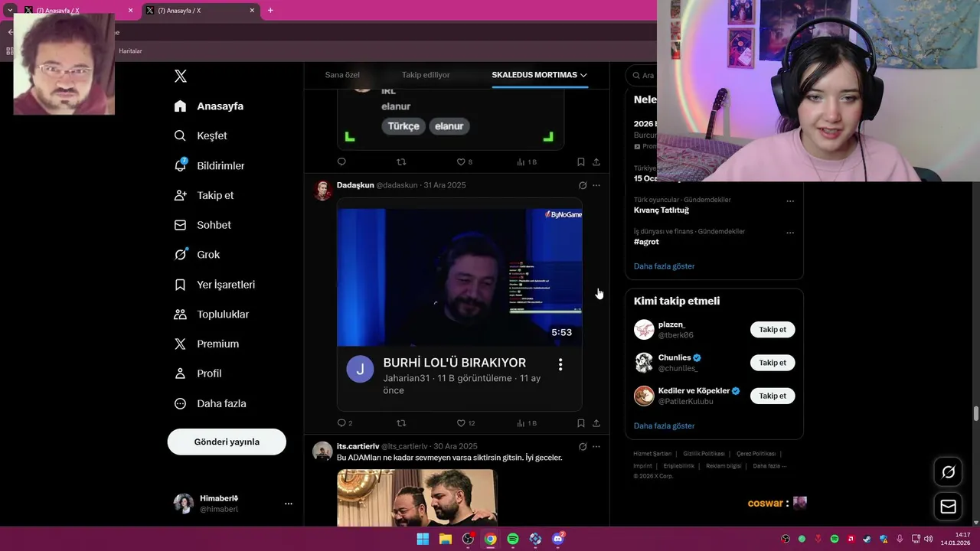Image resolution: width=980 pixels, height=551 pixels.
Task: Bookmark Dadaşkun's post
Action: tap(581, 423)
